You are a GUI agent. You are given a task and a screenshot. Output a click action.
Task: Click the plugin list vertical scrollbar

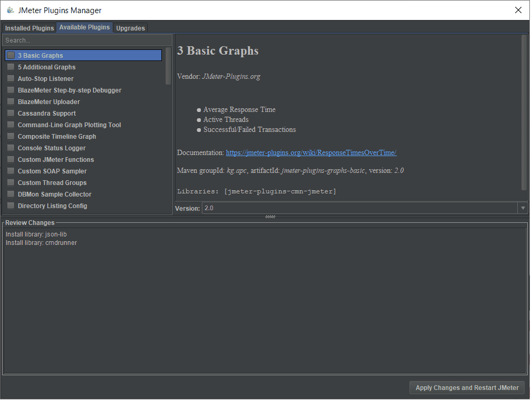(169, 66)
